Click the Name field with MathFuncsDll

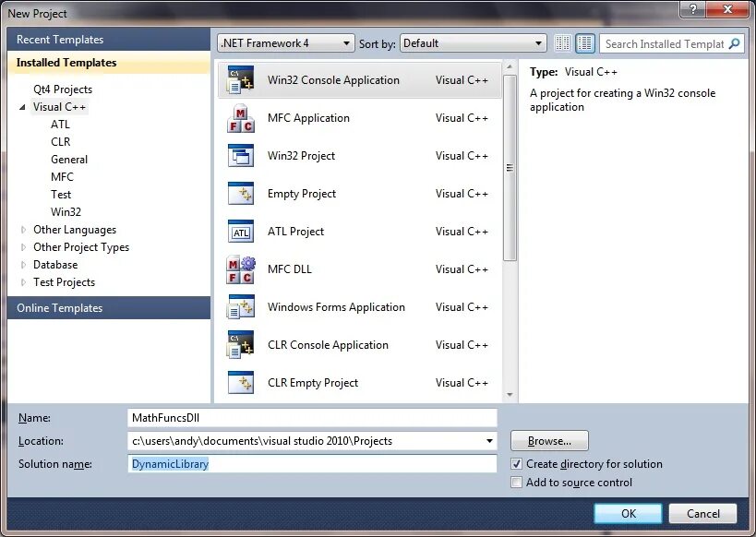(312, 418)
